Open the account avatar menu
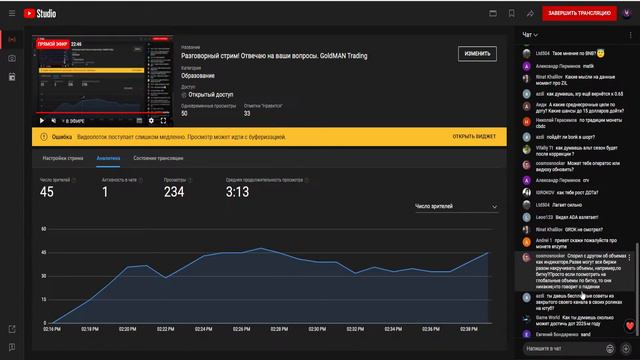Viewport: 640px width, 360px height. tap(627, 13)
